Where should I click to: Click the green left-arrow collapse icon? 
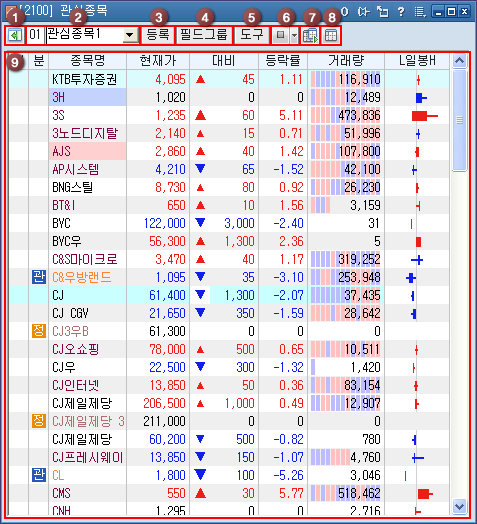(x=14, y=35)
